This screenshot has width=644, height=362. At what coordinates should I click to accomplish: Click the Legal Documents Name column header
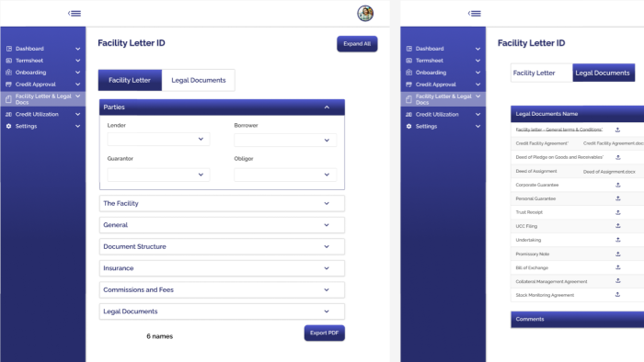tap(546, 114)
